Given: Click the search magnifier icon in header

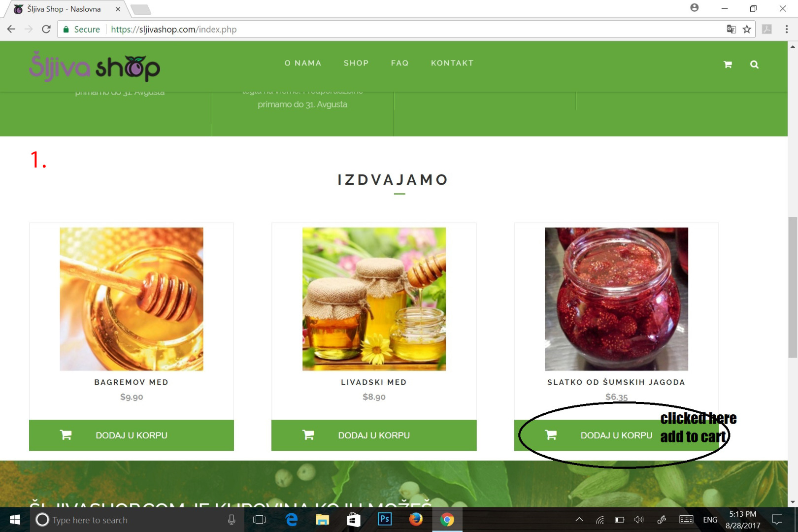Looking at the screenshot, I should [754, 65].
